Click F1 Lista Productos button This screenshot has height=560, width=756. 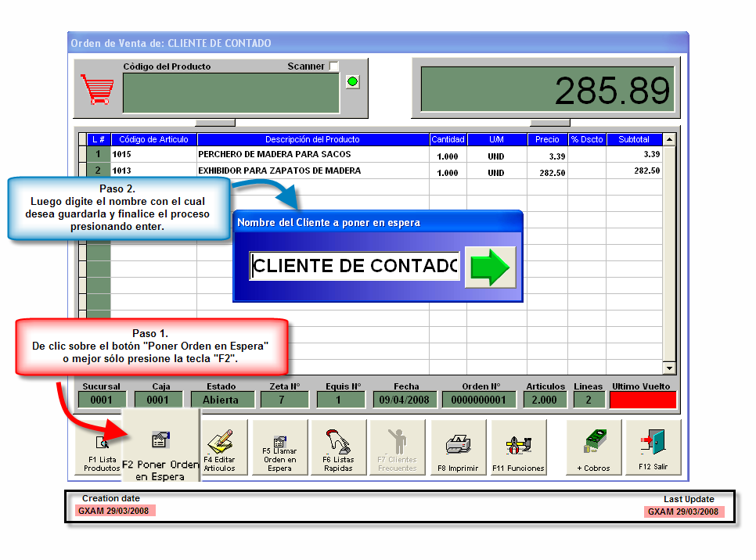[101, 450]
